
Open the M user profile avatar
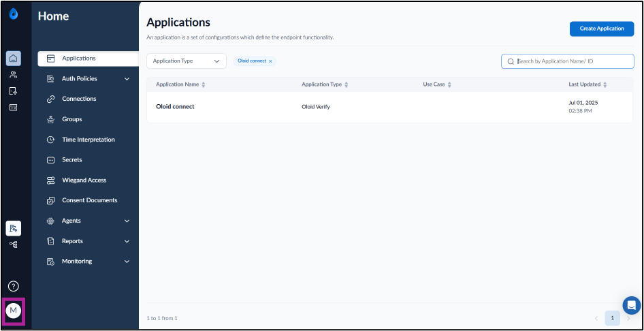[14, 311]
